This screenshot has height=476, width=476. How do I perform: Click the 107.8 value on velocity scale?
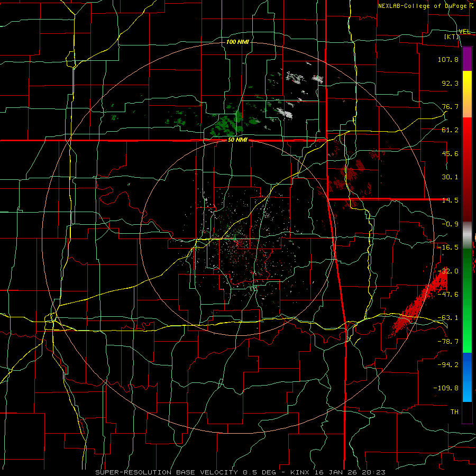[x=448, y=59]
